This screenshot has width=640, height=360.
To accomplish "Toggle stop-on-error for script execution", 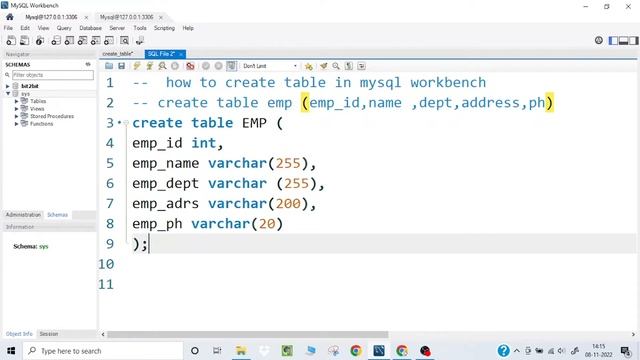I will [190, 66].
